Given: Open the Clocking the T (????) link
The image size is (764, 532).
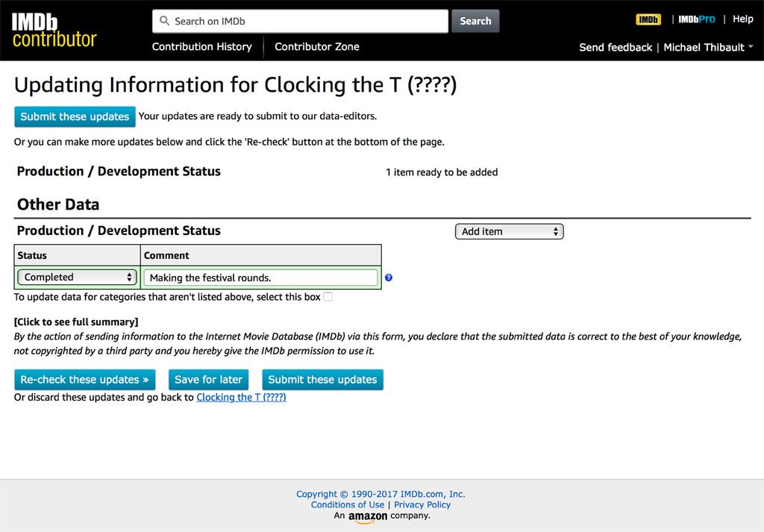Looking at the screenshot, I should pyautogui.click(x=241, y=397).
